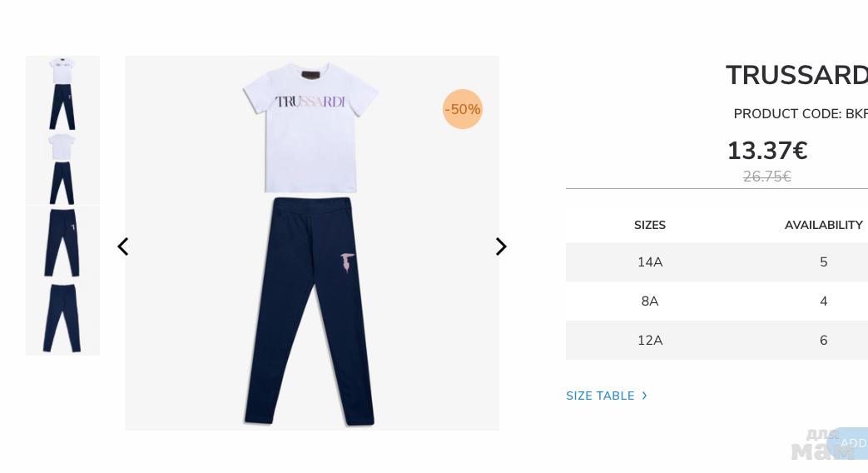Select fourth thumbnail of leggings back

[x=62, y=318]
